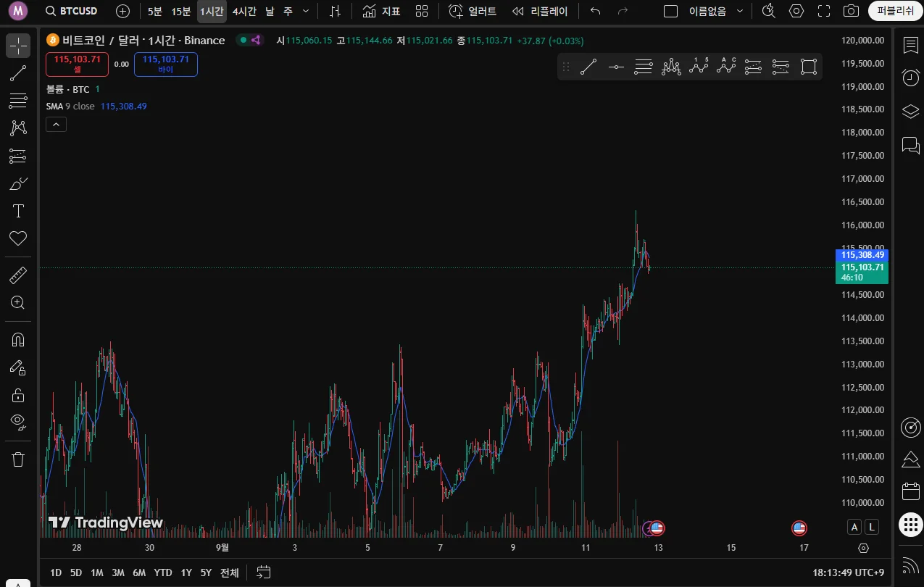Open chart settings hexagon icon

tap(796, 11)
